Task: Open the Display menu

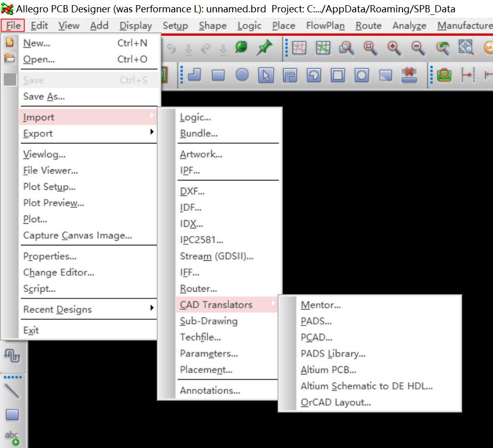Action: [x=136, y=25]
